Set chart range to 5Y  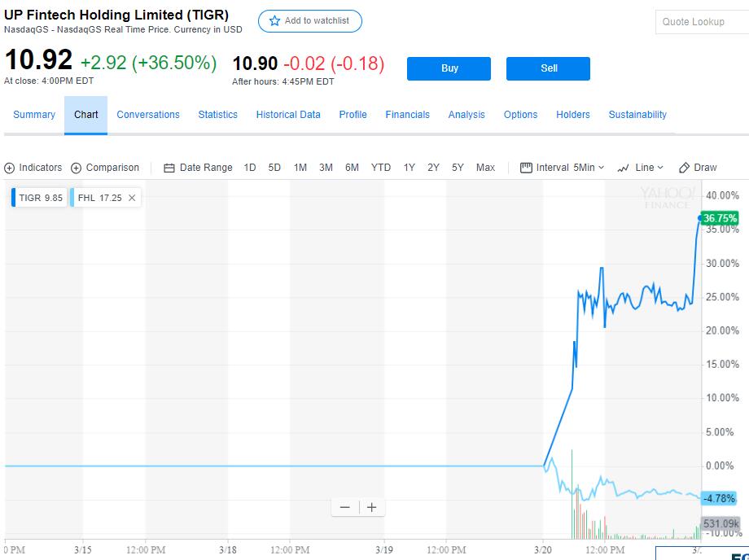(x=458, y=168)
